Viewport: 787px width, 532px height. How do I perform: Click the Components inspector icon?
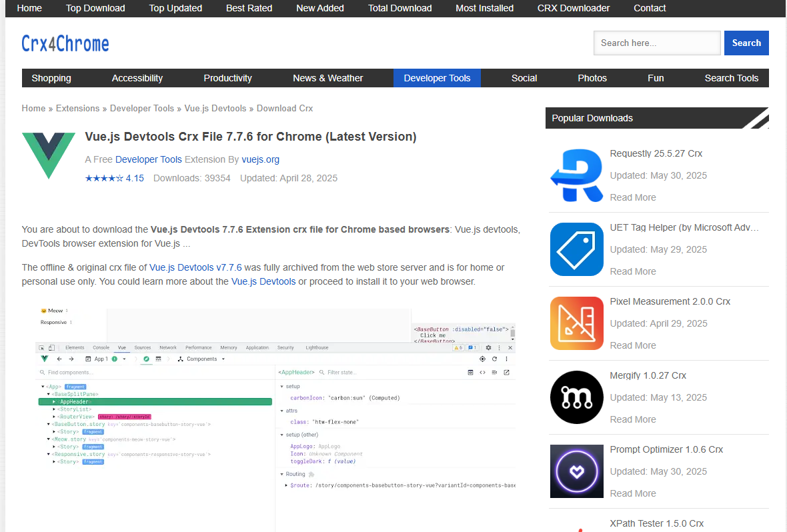181,359
